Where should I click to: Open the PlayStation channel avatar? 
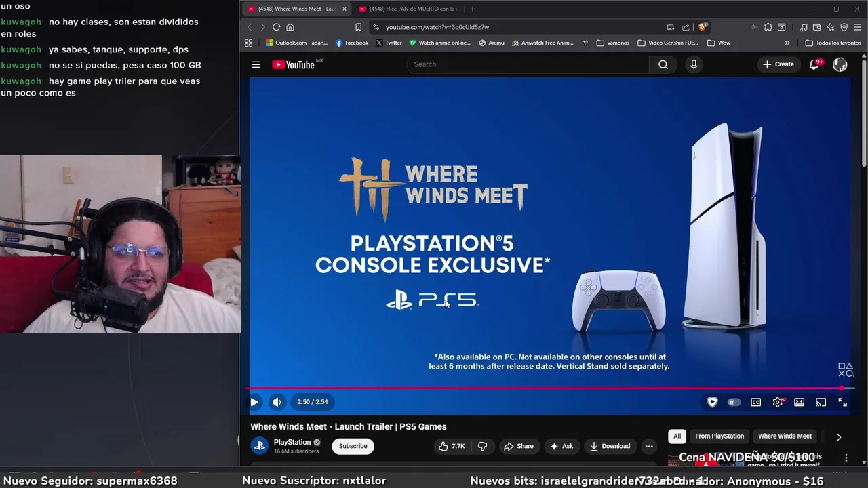click(x=259, y=445)
